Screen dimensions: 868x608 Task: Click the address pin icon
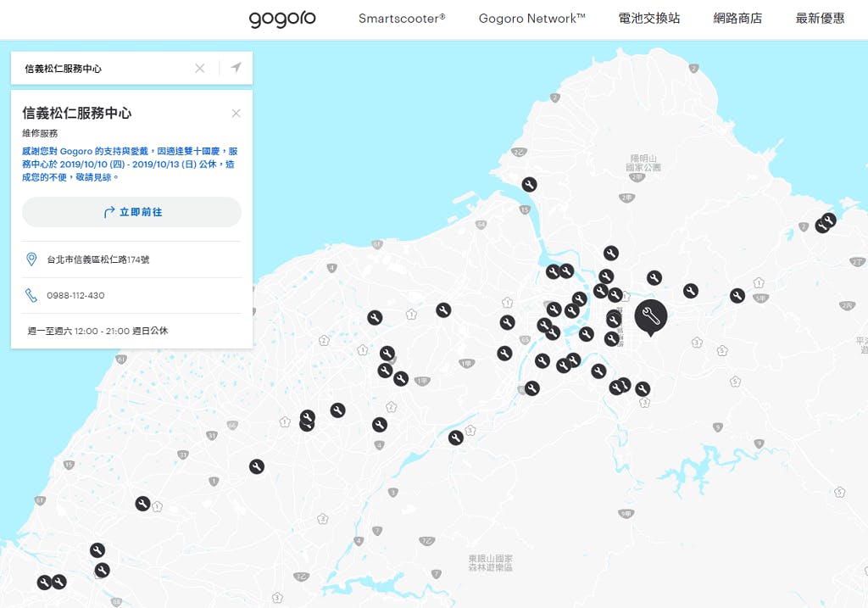[x=31, y=259]
